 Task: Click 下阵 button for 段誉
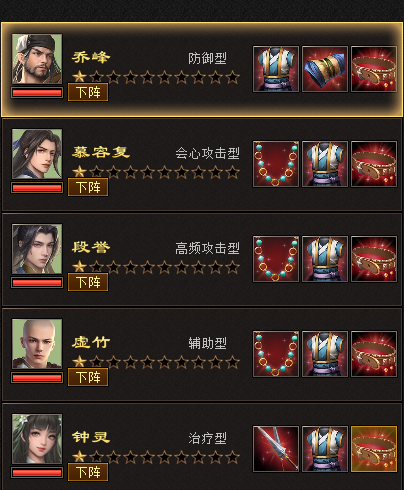[x=88, y=282]
